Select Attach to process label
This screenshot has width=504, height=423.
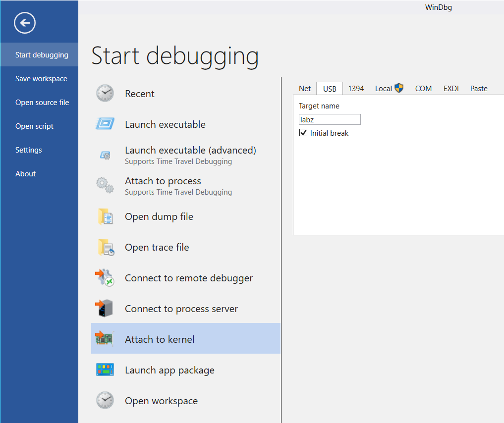click(x=163, y=181)
